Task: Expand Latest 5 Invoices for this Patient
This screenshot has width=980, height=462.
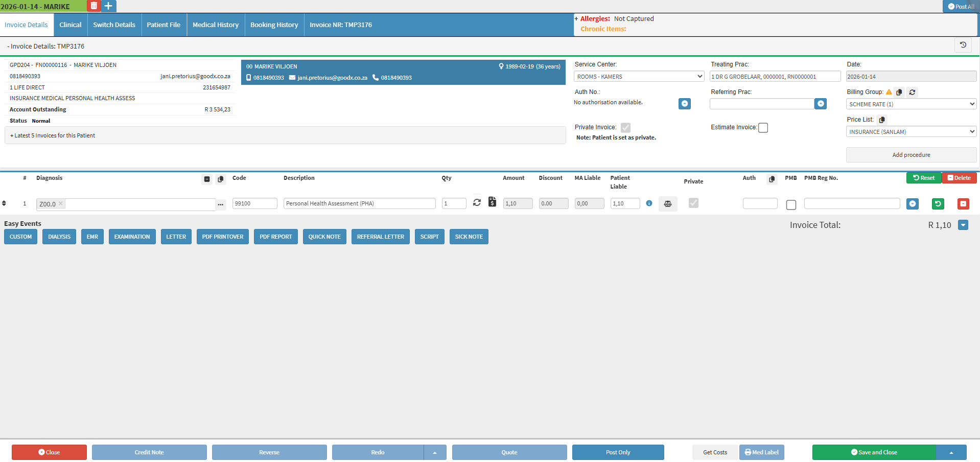Action: click(x=53, y=136)
